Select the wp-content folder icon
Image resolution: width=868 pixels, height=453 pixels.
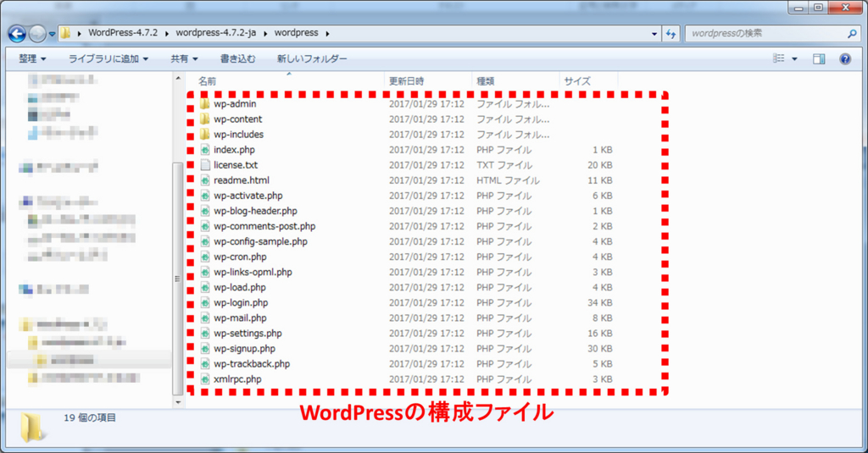(205, 119)
